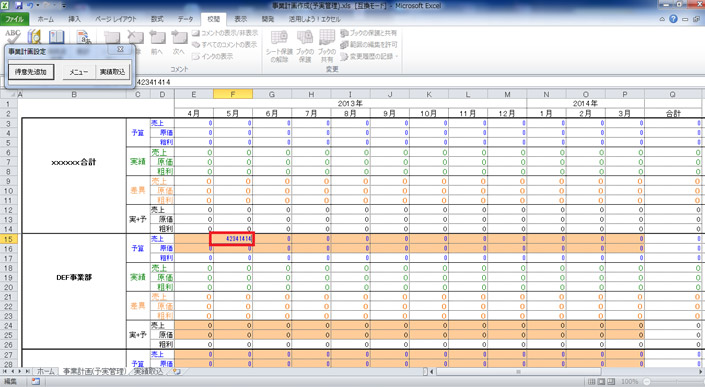The width and height of the screenshot is (705, 387).
Task: Click 得意先追加 button in 事業計画設定 dialog
Action: click(x=31, y=72)
